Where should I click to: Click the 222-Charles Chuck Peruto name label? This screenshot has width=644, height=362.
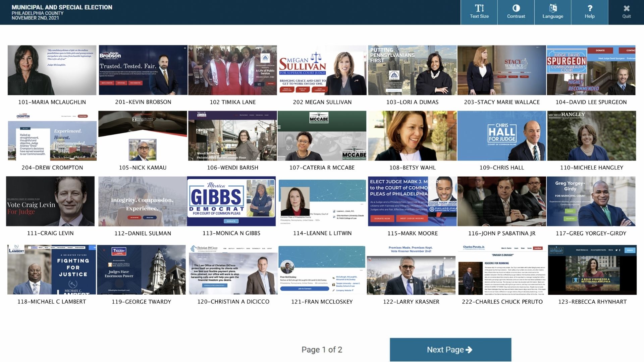pos(502,302)
